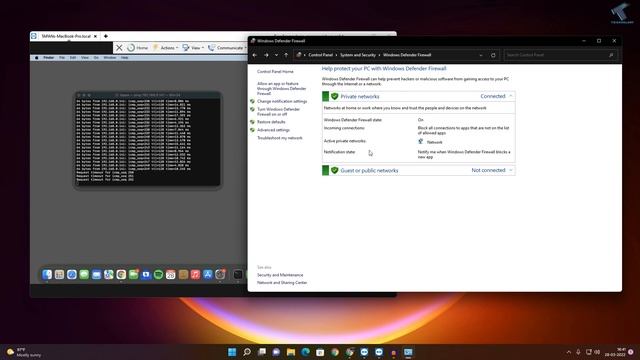Open Control Panel Home link
Viewport: 640px width, 360px height.
click(275, 71)
